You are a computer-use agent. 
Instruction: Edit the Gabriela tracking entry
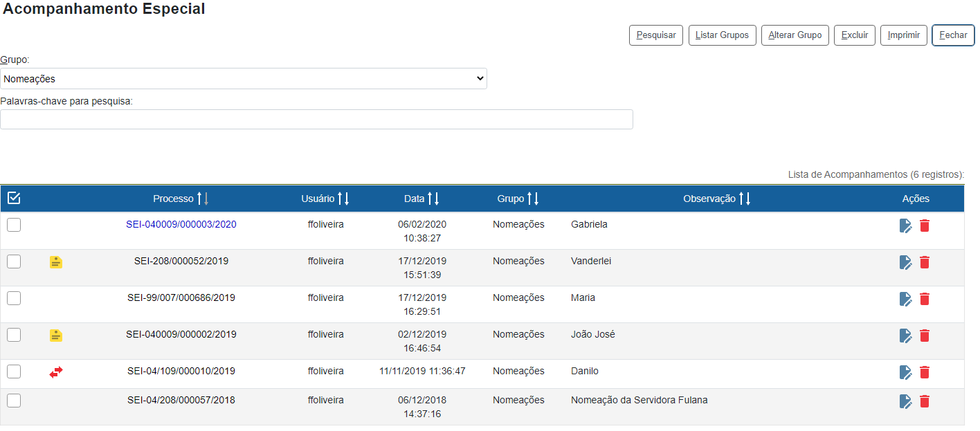point(905,226)
